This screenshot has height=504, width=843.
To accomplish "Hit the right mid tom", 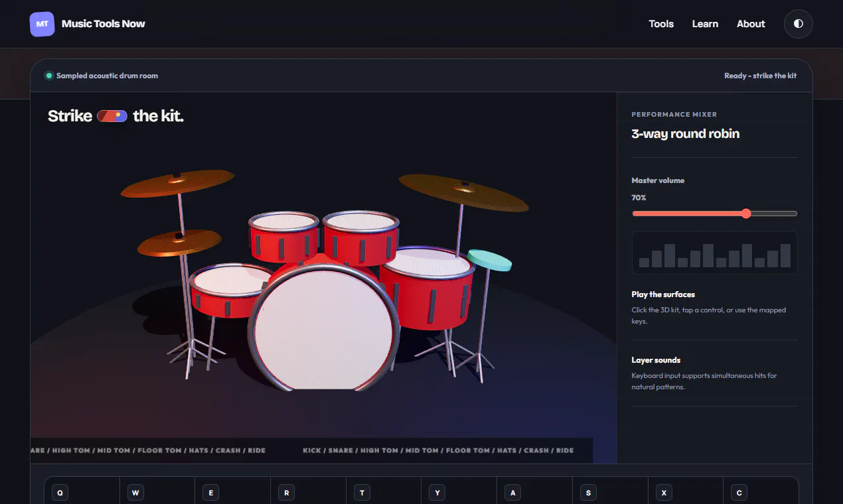I will (x=361, y=237).
